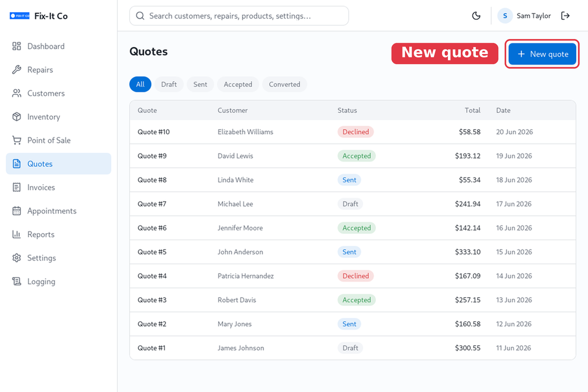Click Declined badge on Quote #4 row
The image size is (588, 392).
(355, 276)
